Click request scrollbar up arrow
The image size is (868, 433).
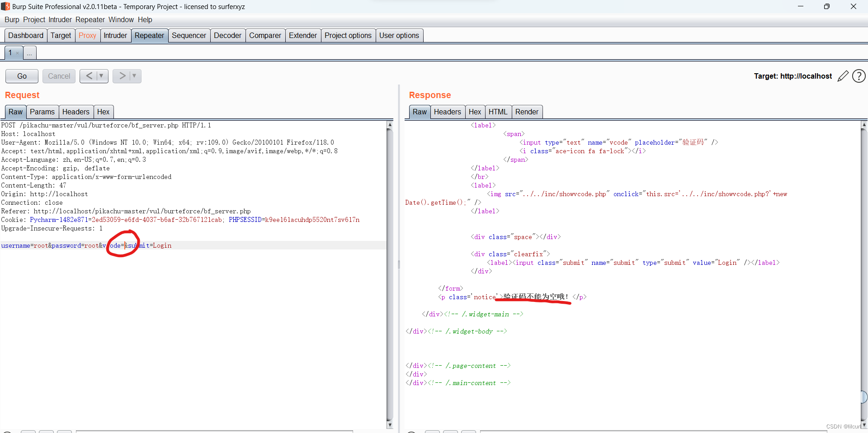point(390,124)
